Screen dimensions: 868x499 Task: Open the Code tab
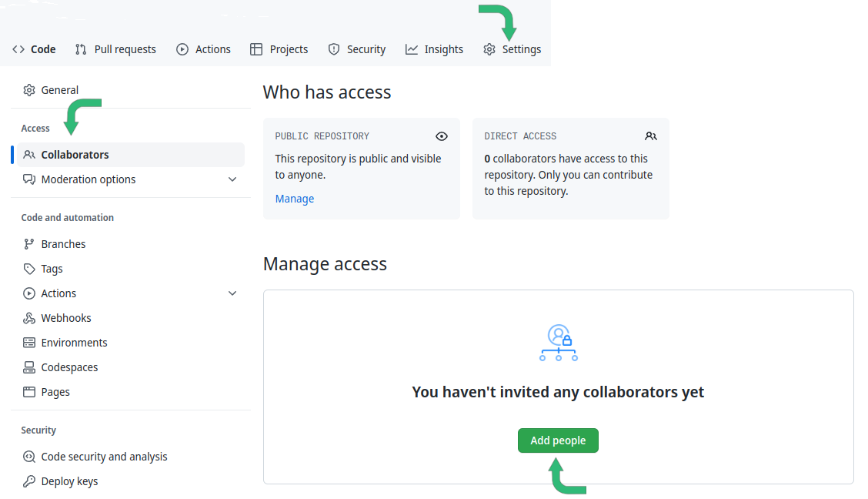(35, 49)
